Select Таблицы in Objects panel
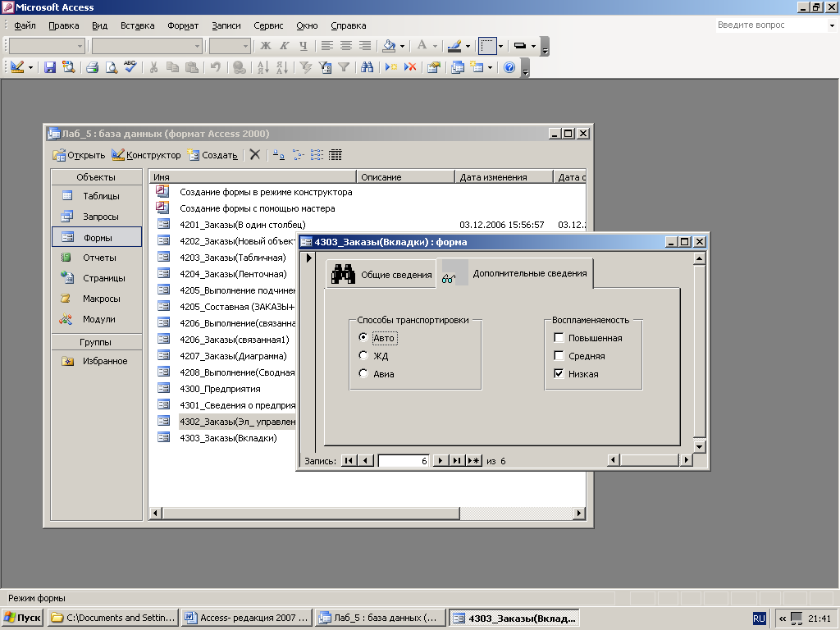The image size is (840, 630). pyautogui.click(x=97, y=196)
